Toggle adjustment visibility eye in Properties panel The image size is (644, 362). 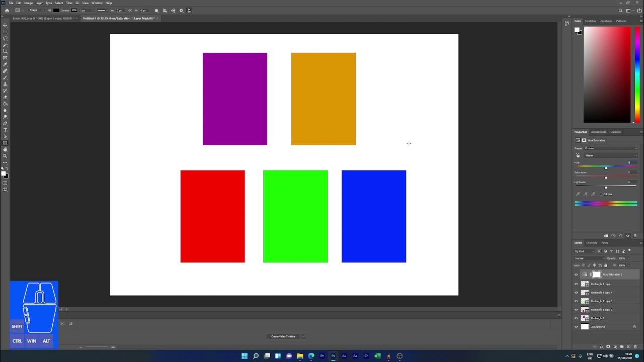click(628, 236)
